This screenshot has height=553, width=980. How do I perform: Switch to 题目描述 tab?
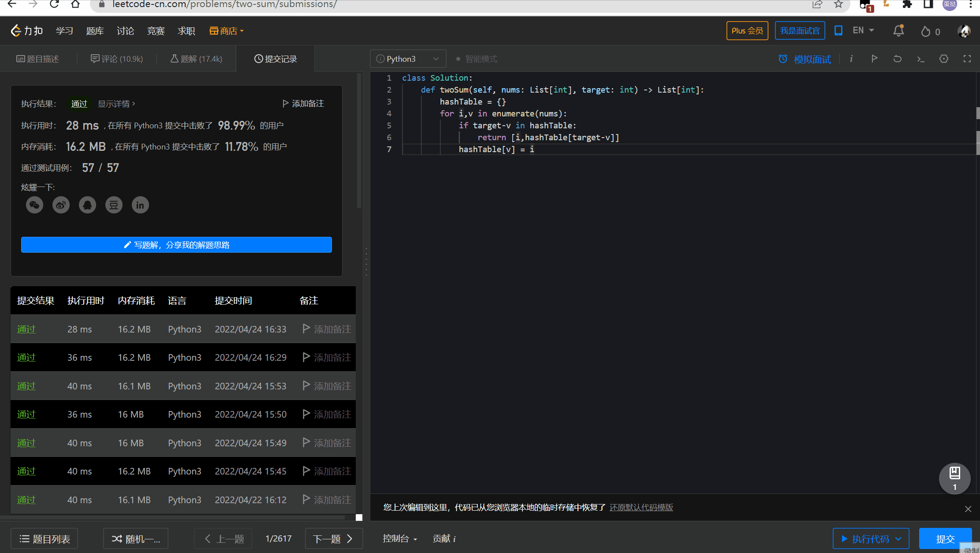pyautogui.click(x=38, y=59)
